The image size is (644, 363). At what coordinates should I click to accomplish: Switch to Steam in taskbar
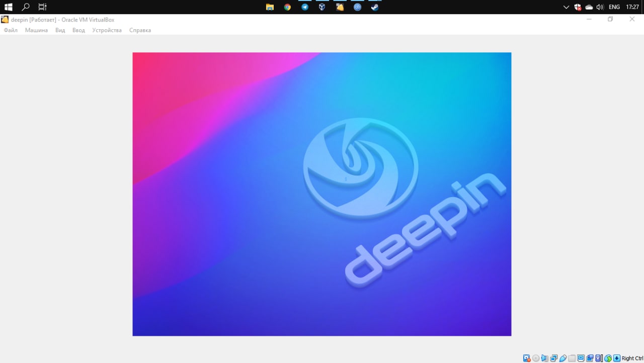pos(375,7)
